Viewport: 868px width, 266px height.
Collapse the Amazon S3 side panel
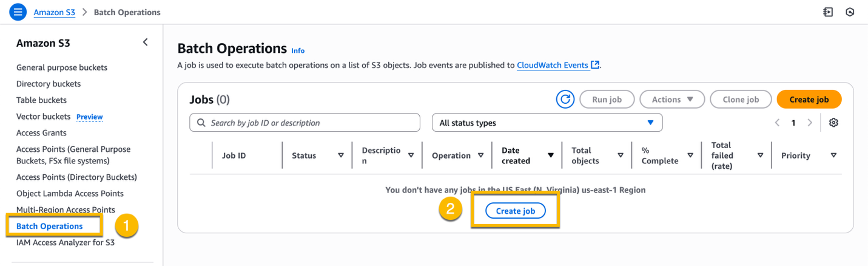click(145, 43)
